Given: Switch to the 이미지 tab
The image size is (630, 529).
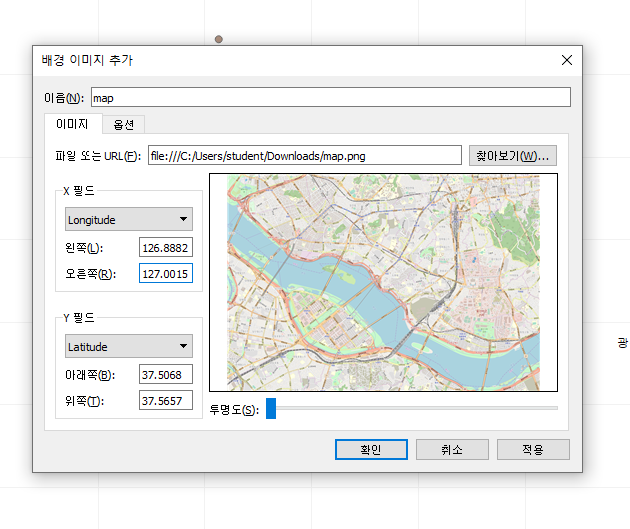Looking at the screenshot, I should (72, 124).
